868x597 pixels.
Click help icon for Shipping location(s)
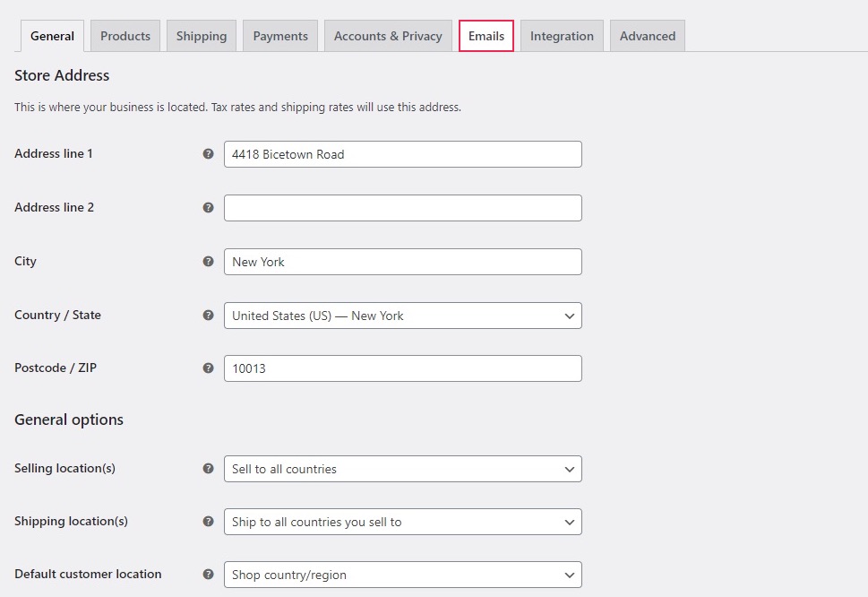click(208, 521)
